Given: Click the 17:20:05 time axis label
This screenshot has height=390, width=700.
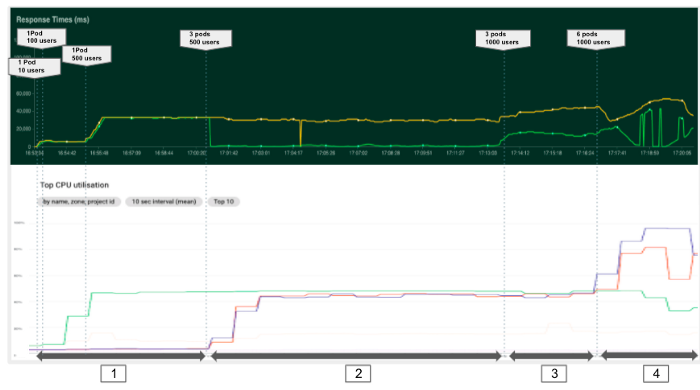Looking at the screenshot, I should [682, 153].
